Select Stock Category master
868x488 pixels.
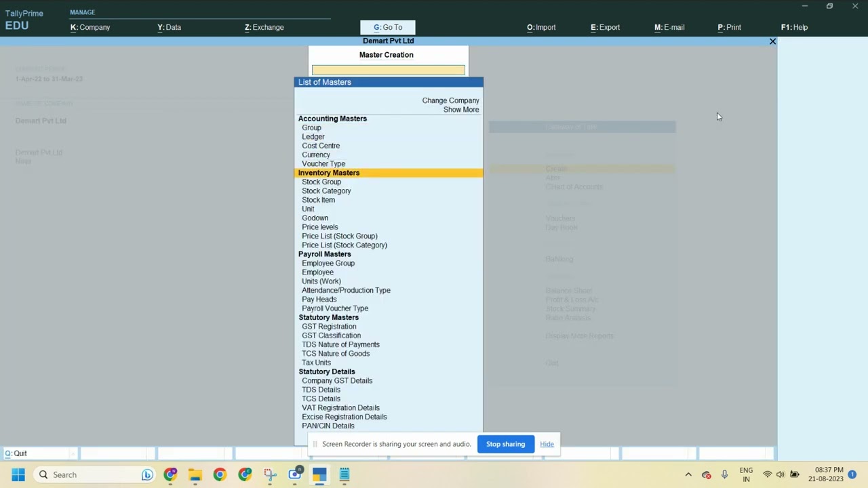[x=326, y=191]
